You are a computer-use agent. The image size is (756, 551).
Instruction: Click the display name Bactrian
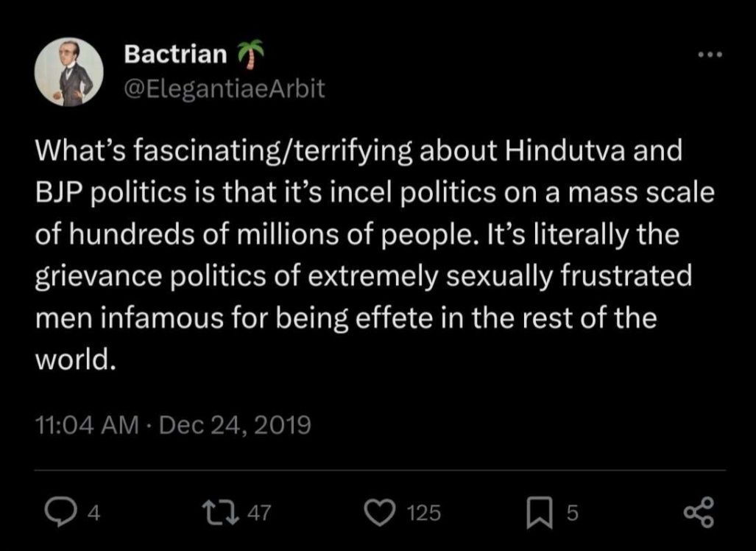pyautogui.click(x=175, y=53)
